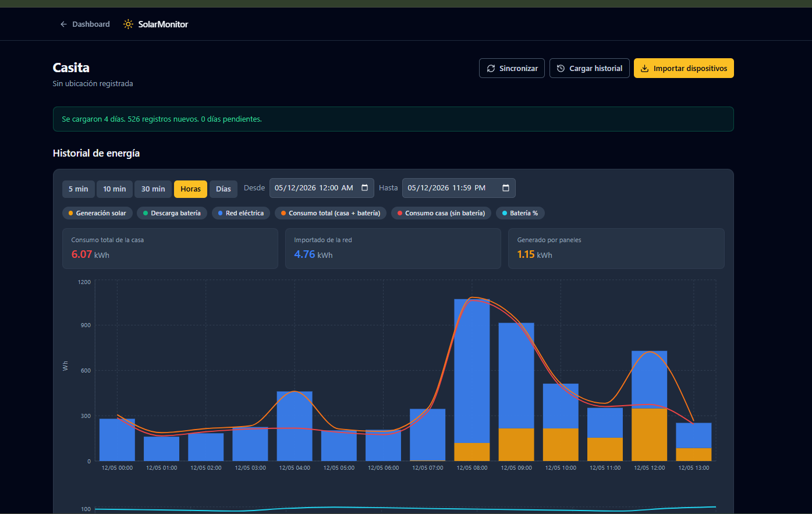
Task: Click the 1.15 kWh generado value
Action: point(534,254)
